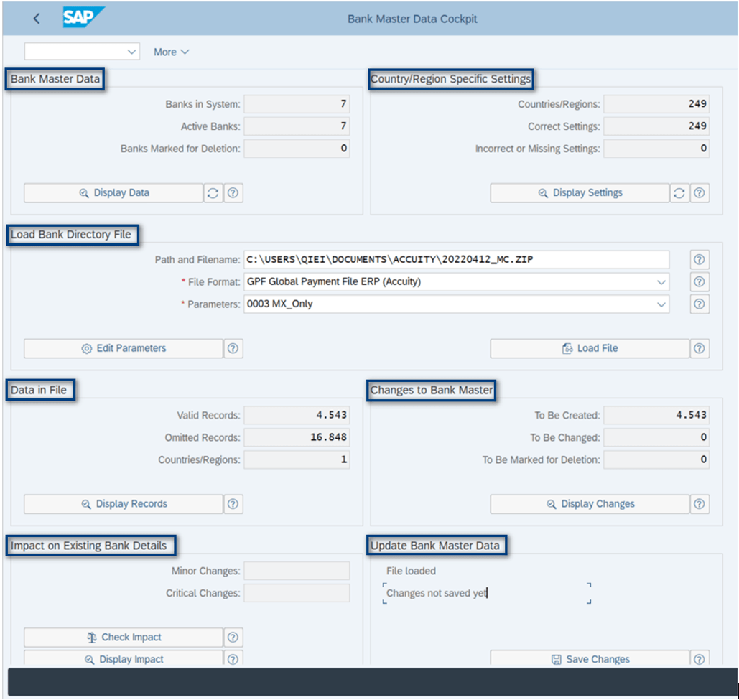The image size is (739, 700).
Task: Click the help icon beside Load File
Action: tap(699, 348)
